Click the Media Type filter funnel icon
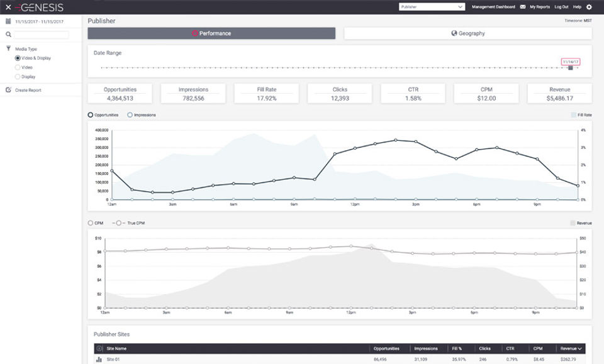The image size is (604, 364). [8, 48]
